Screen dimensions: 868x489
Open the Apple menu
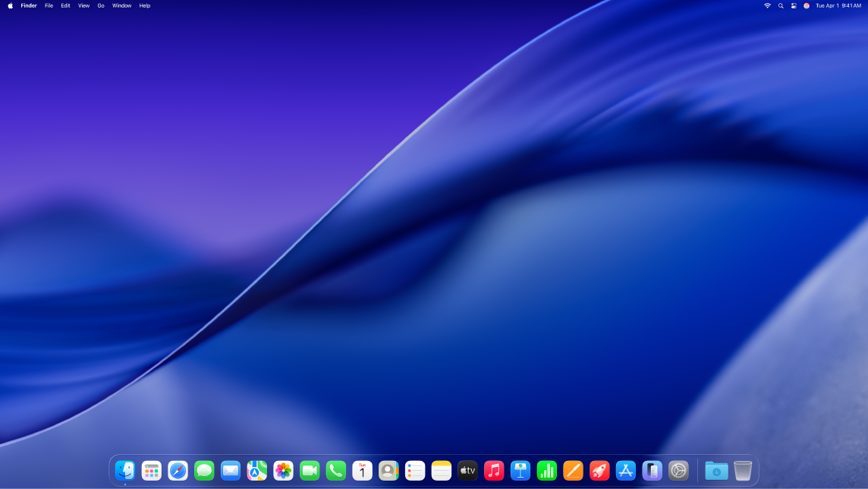click(11, 5)
